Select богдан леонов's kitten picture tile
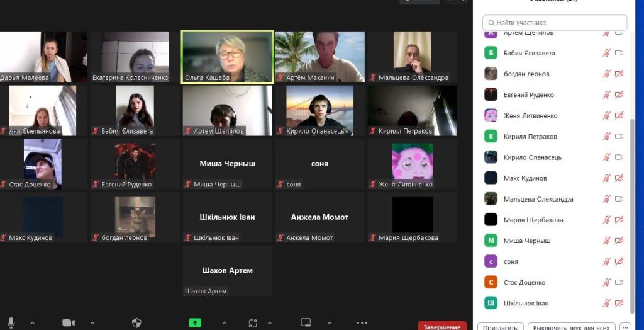Image resolution: width=644 pixels, height=330 pixels. point(135,217)
